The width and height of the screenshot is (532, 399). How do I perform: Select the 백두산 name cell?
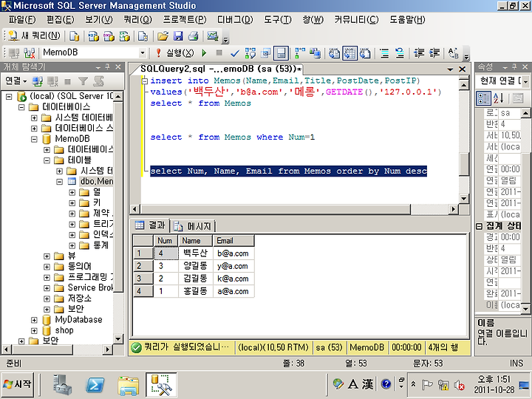coord(195,253)
